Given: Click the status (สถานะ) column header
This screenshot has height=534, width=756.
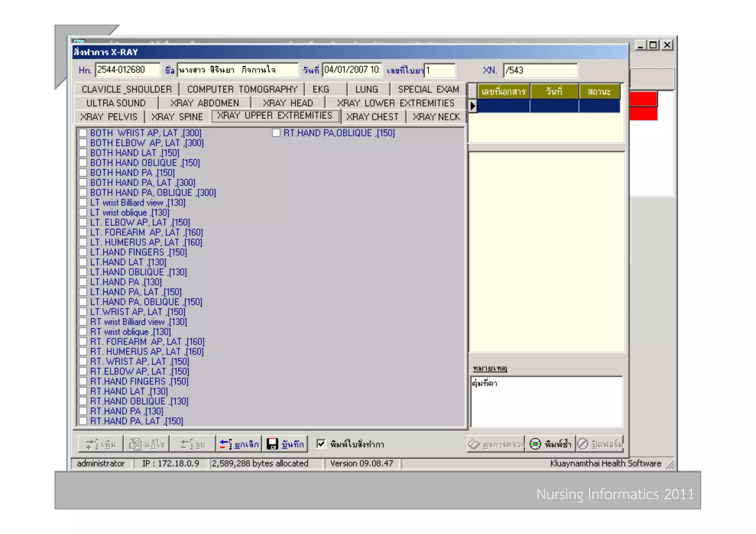Looking at the screenshot, I should tap(599, 91).
